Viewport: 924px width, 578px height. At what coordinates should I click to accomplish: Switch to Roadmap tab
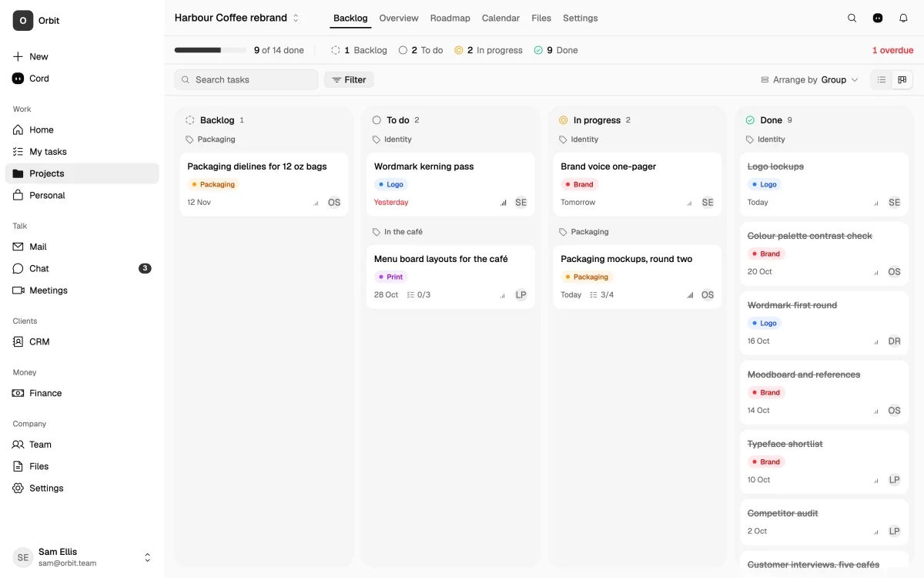pos(450,18)
